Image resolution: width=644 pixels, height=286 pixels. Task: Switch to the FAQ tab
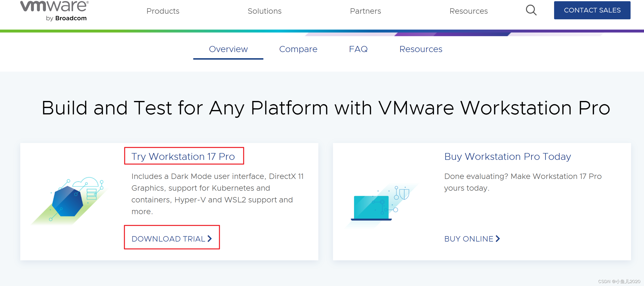[x=358, y=49]
